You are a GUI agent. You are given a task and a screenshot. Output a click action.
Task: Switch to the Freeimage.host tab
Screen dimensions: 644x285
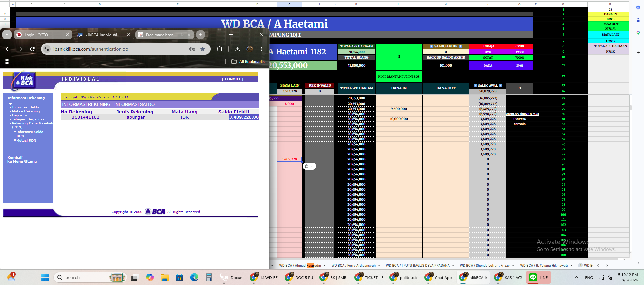click(x=164, y=35)
